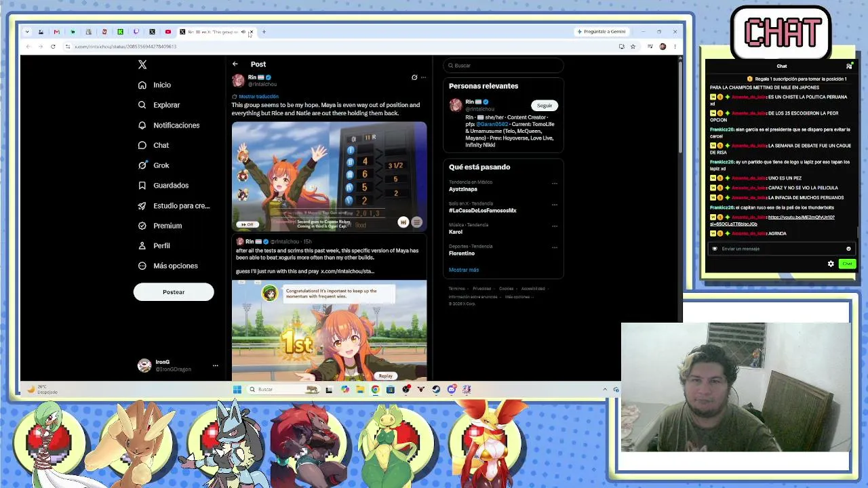Open stream chat settings gear
The width and height of the screenshot is (868, 488).
pyautogui.click(x=831, y=264)
